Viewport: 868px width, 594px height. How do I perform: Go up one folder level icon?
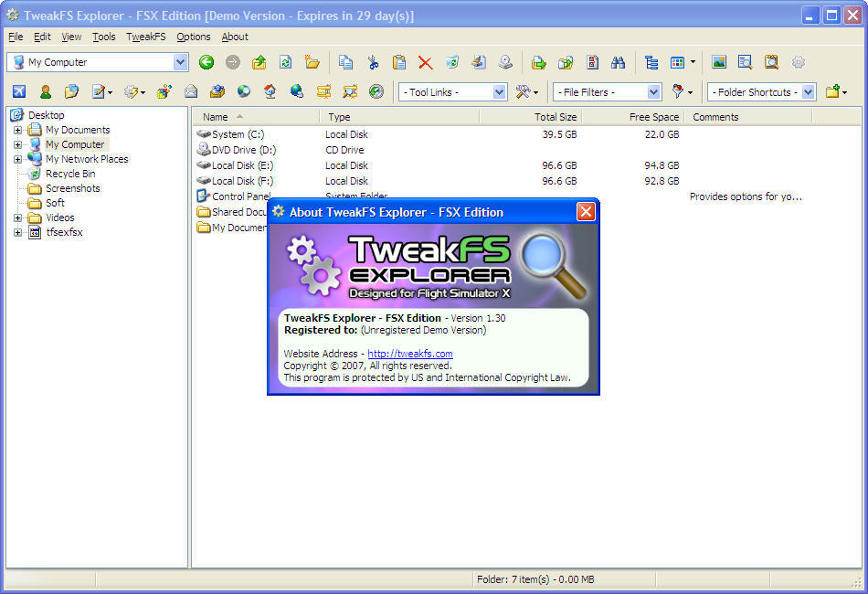click(259, 62)
